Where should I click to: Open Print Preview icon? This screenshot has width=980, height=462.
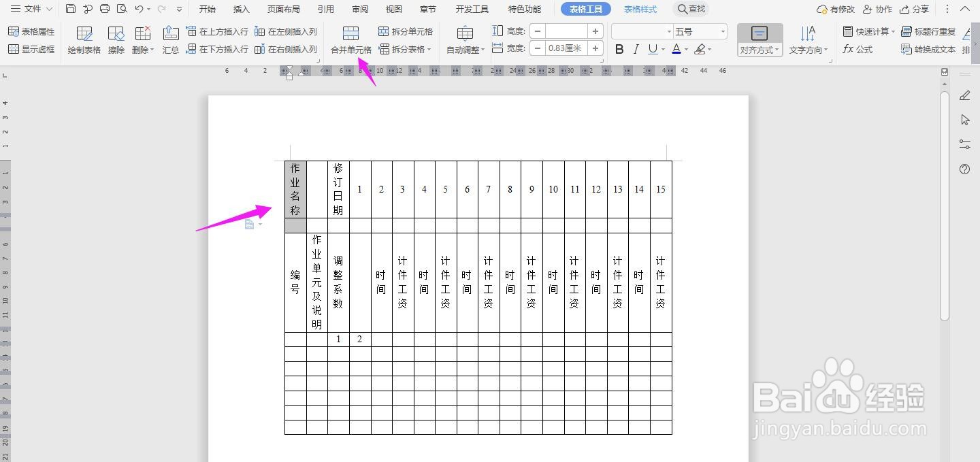[x=122, y=9]
